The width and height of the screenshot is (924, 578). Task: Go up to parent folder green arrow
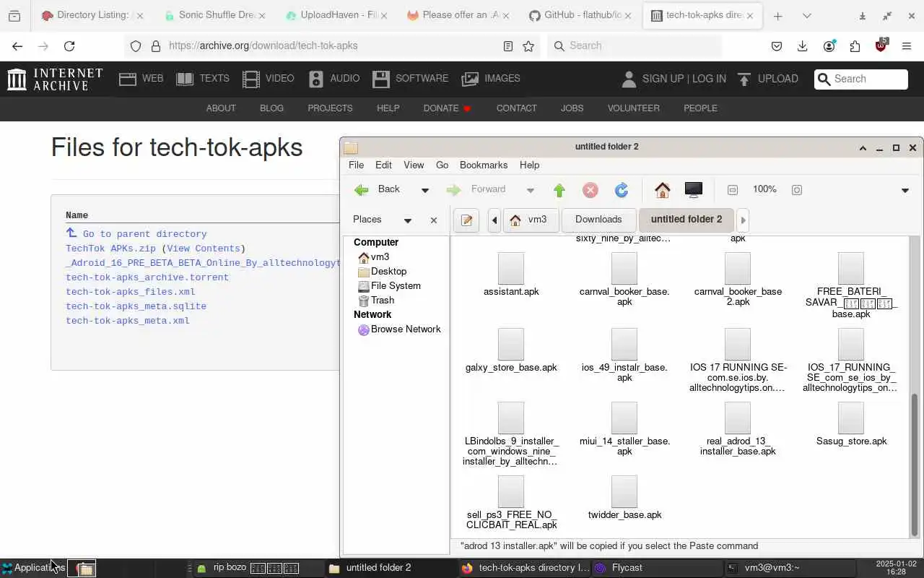coord(559,190)
